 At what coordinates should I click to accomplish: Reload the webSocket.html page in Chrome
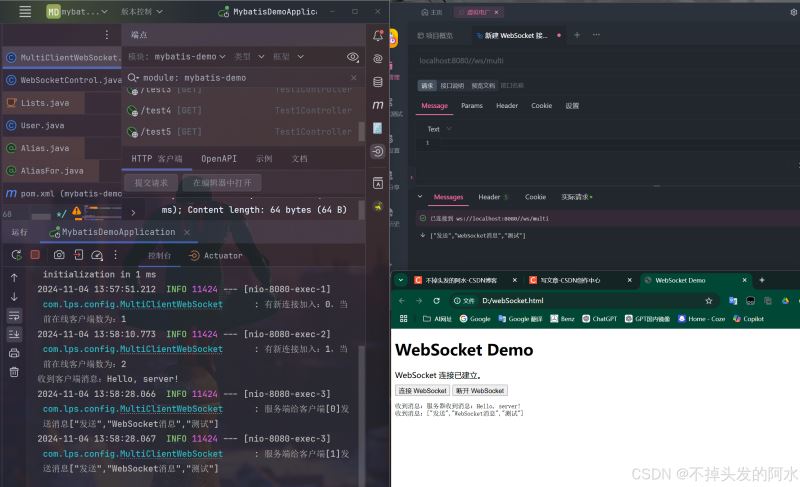coord(436,301)
